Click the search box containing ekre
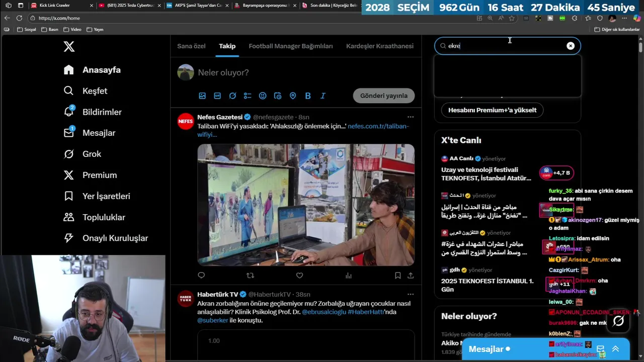Screen dimensions: 644x362 click(507, 46)
